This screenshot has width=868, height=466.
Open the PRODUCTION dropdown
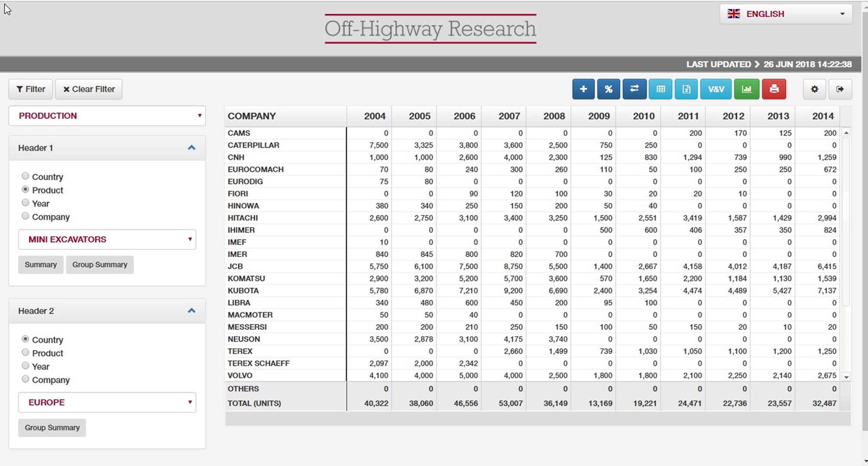(107, 116)
